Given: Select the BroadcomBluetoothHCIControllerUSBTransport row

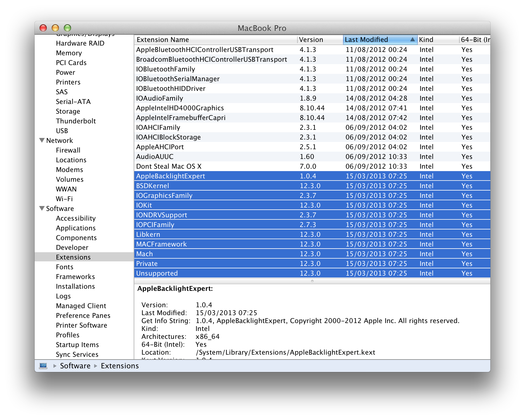Looking at the screenshot, I should (312, 59).
